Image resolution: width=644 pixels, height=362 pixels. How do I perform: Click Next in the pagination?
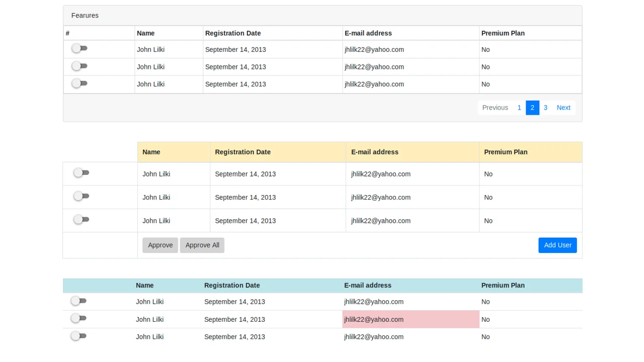(x=563, y=108)
